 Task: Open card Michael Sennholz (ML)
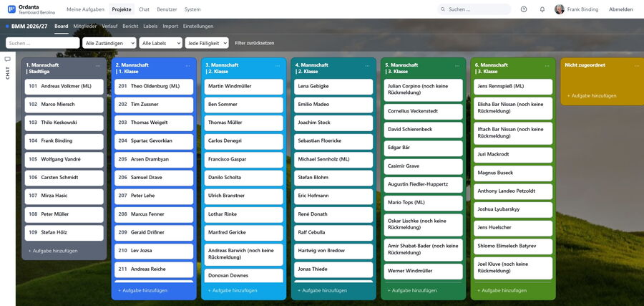(x=333, y=159)
